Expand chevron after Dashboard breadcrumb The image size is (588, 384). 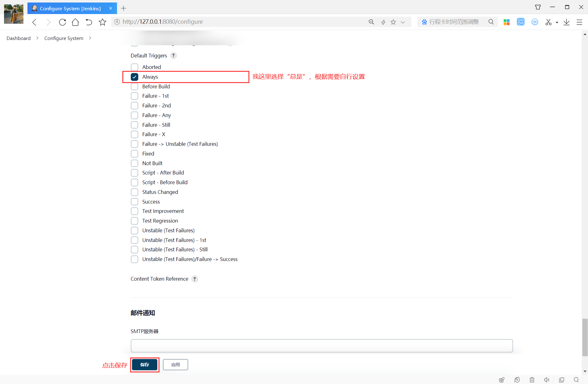coord(37,38)
